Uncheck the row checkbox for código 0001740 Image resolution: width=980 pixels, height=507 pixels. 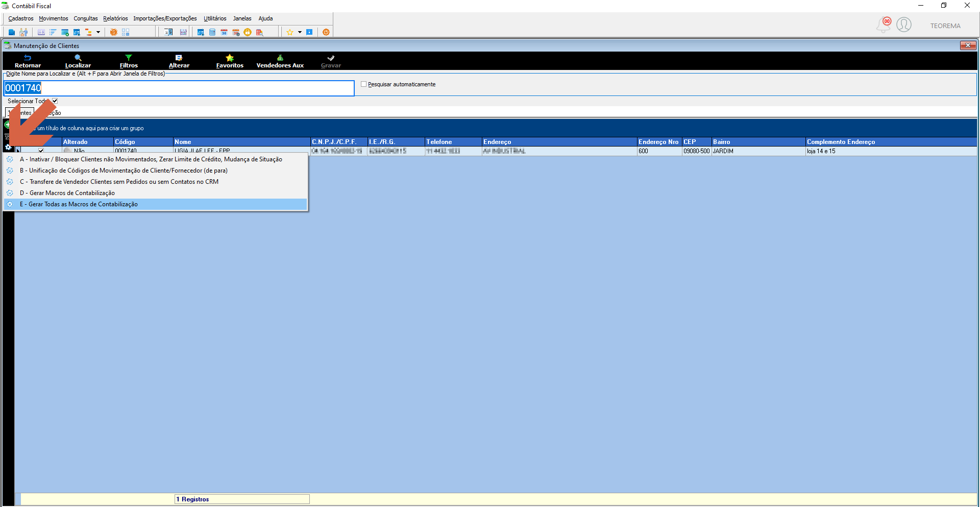click(41, 151)
